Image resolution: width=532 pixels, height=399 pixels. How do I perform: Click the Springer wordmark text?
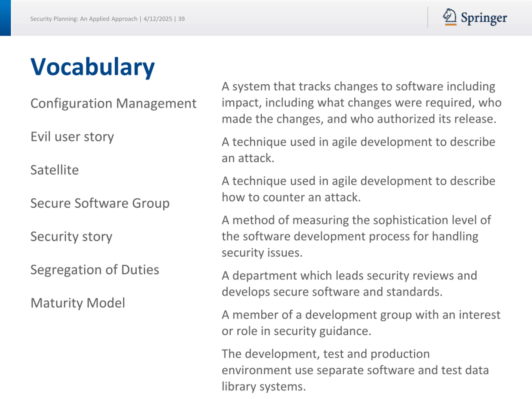coord(484,18)
